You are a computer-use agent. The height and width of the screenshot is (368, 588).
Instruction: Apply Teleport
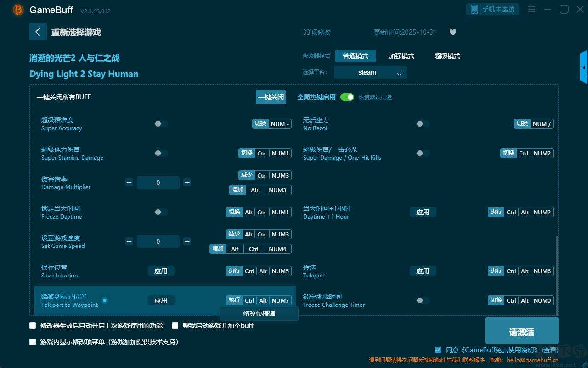tap(423, 271)
